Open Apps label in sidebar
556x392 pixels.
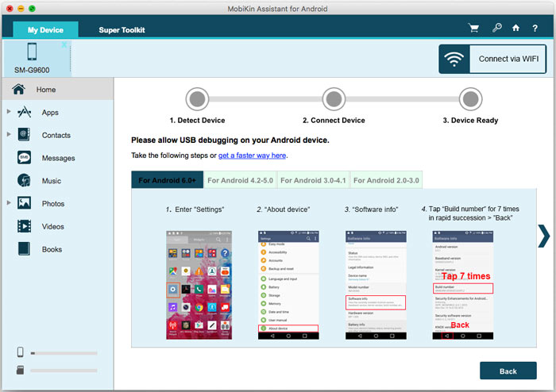[x=50, y=113]
